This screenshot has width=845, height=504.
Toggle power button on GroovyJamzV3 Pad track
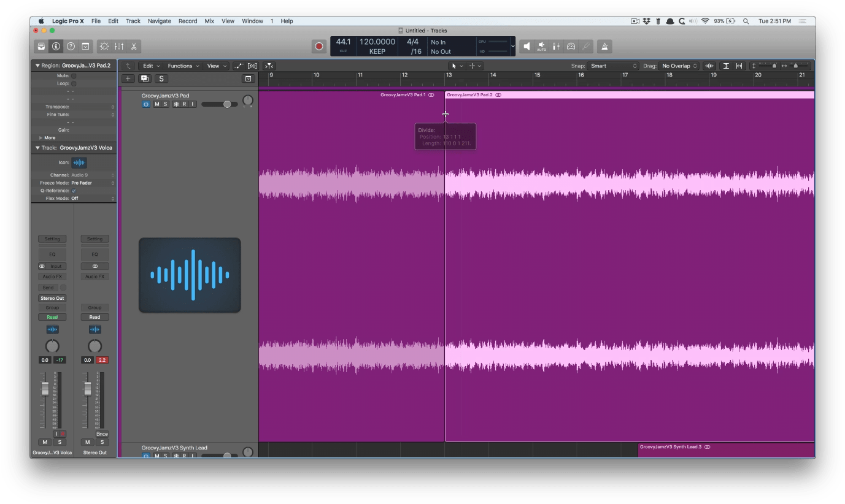coord(146,104)
